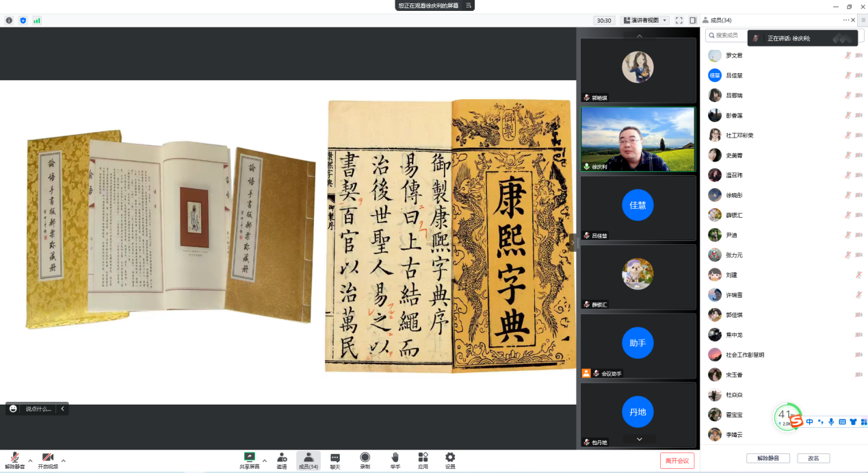The image size is (868, 473).
Task: Toggle the side panel layout button
Action: (x=693, y=21)
